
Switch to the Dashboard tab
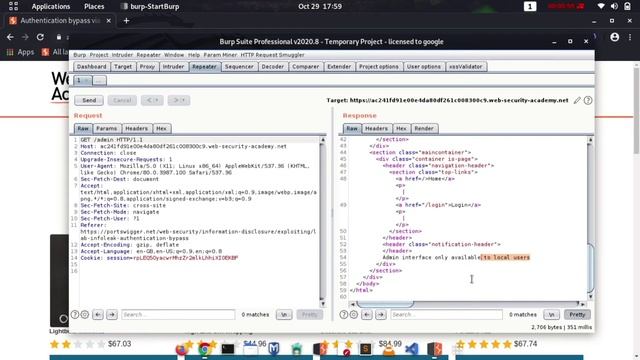click(x=91, y=67)
